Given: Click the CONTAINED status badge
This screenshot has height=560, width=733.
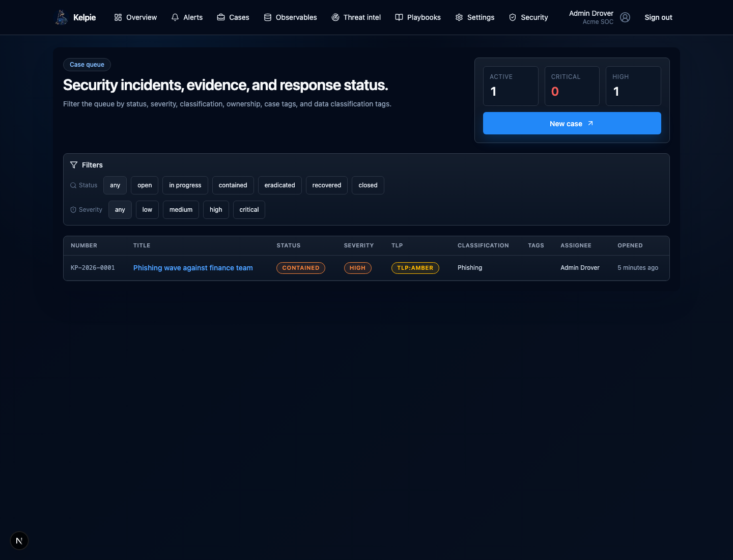Looking at the screenshot, I should 301,268.
